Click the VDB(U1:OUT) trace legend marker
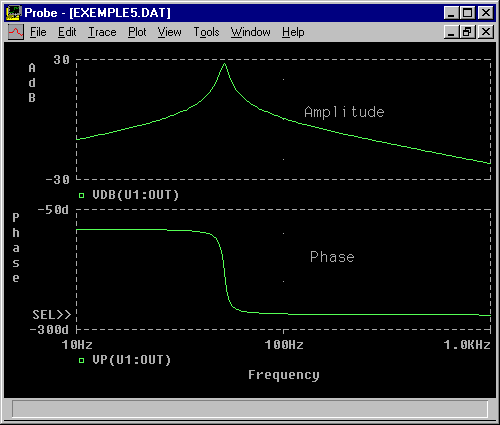Viewport: 500px width, 425px height. (81, 196)
